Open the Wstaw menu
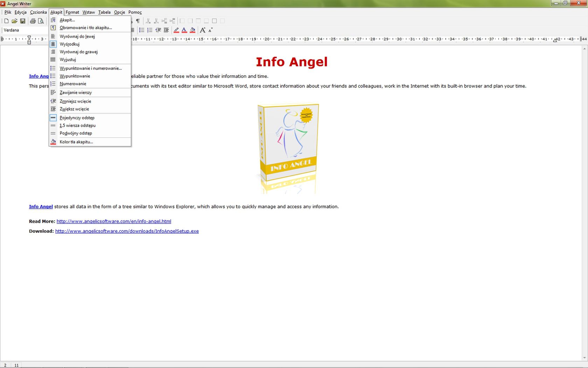The height and width of the screenshot is (368, 588). [89, 12]
